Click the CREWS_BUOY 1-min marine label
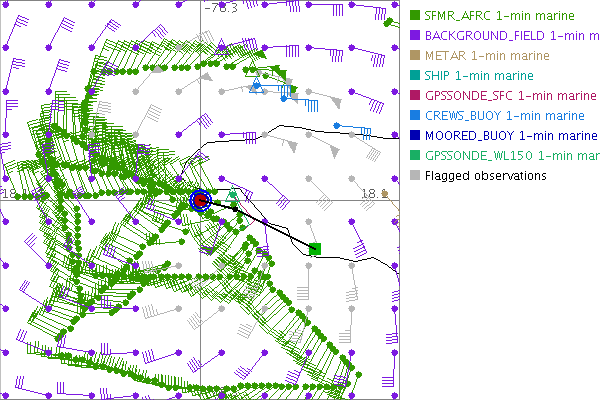 click(x=498, y=116)
